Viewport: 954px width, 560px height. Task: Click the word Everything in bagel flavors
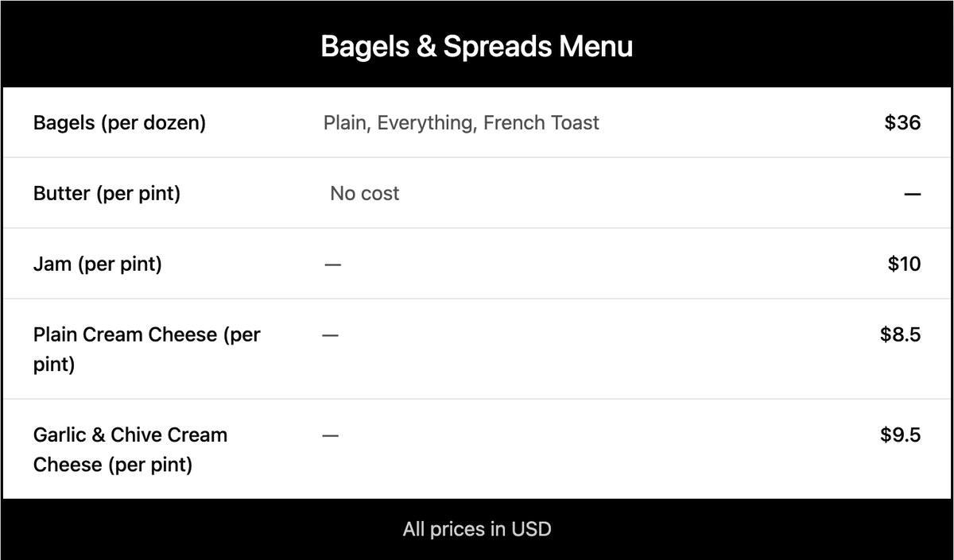(x=425, y=123)
